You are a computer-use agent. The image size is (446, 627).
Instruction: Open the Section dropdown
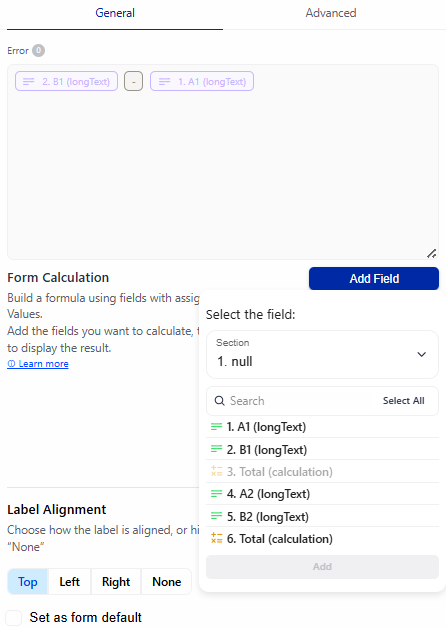coord(322,354)
